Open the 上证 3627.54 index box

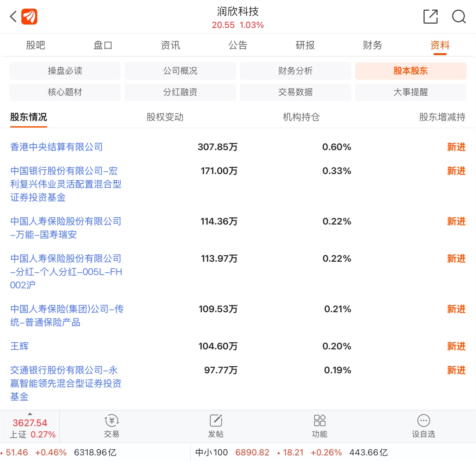[x=30, y=426]
